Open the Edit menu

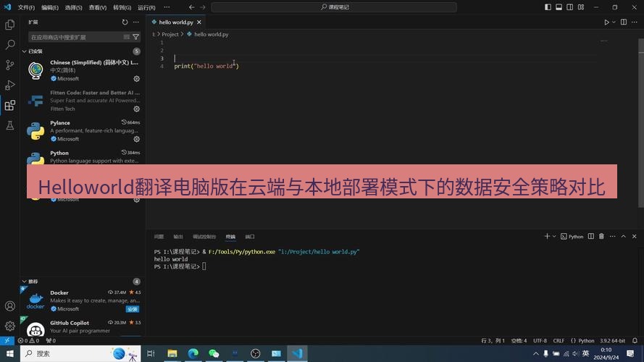point(50,7)
